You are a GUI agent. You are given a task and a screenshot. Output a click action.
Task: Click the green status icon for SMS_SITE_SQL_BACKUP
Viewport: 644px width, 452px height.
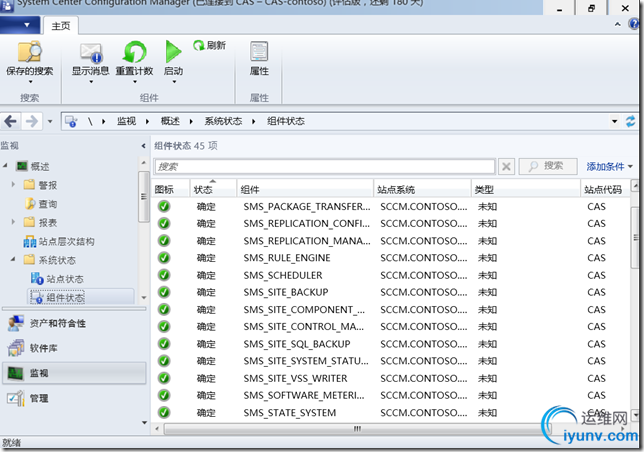(164, 344)
